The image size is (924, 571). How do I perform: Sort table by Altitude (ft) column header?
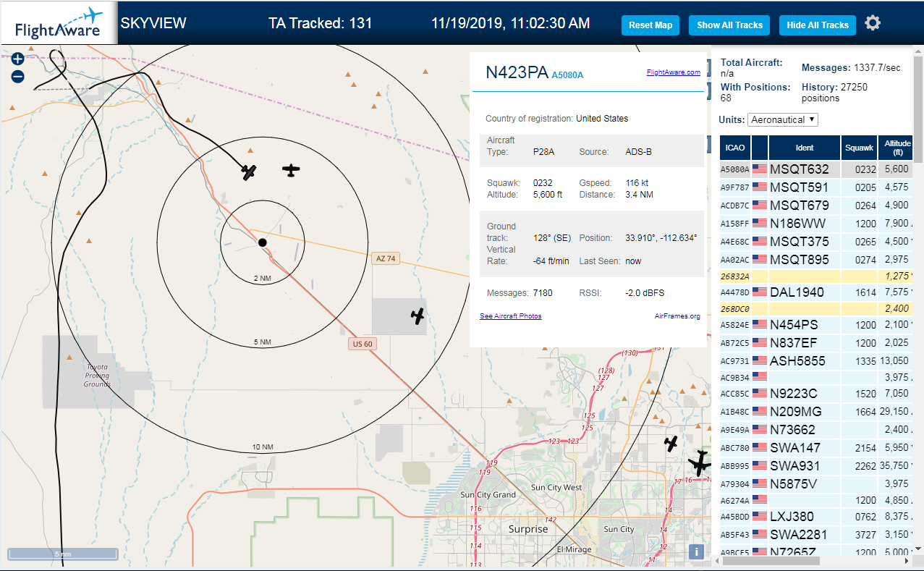coord(897,148)
